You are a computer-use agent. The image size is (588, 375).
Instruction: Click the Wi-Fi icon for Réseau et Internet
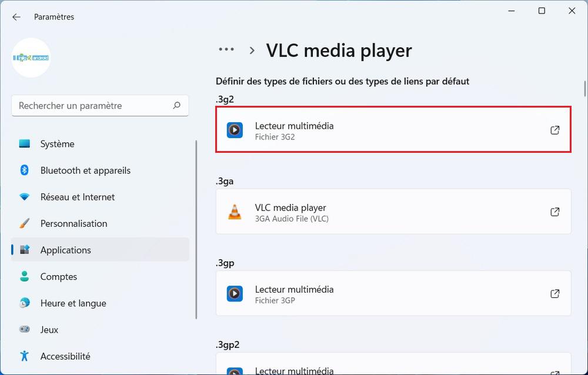24,197
